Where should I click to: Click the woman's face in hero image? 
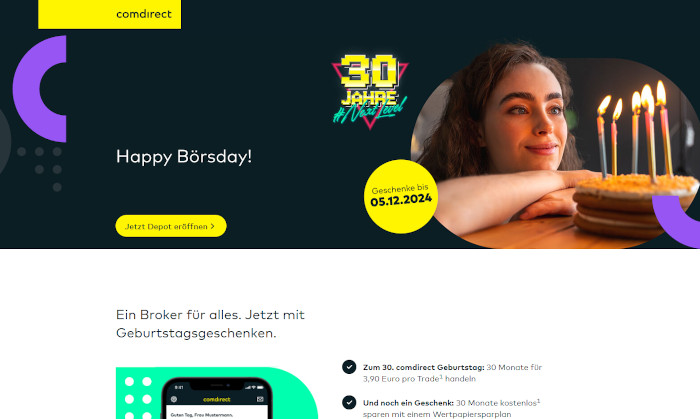(527, 114)
